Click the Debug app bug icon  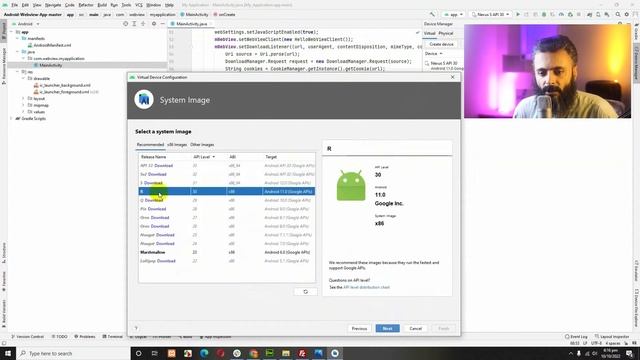(544, 14)
